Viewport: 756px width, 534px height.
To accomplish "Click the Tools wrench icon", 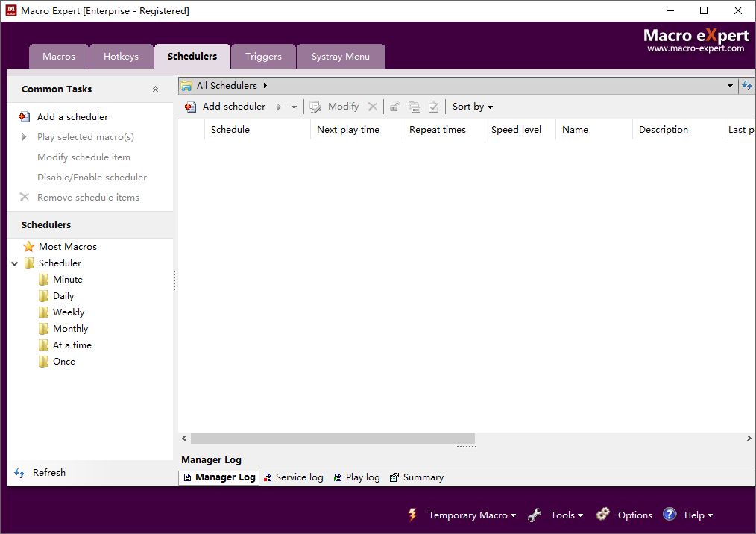I will coord(535,515).
